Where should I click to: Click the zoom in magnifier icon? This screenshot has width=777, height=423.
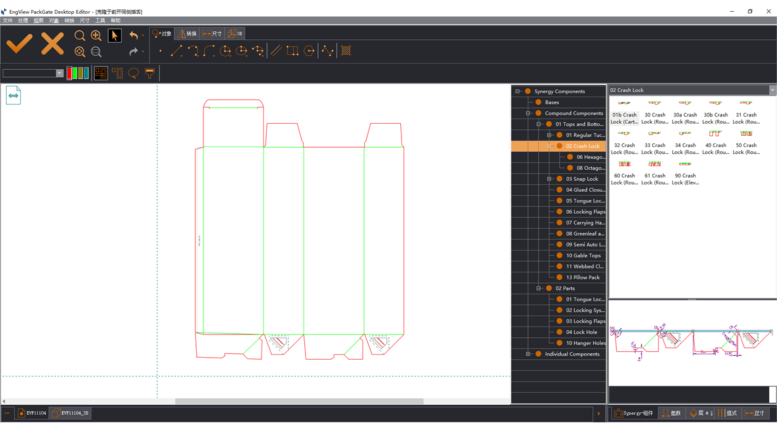pyautogui.click(x=96, y=36)
